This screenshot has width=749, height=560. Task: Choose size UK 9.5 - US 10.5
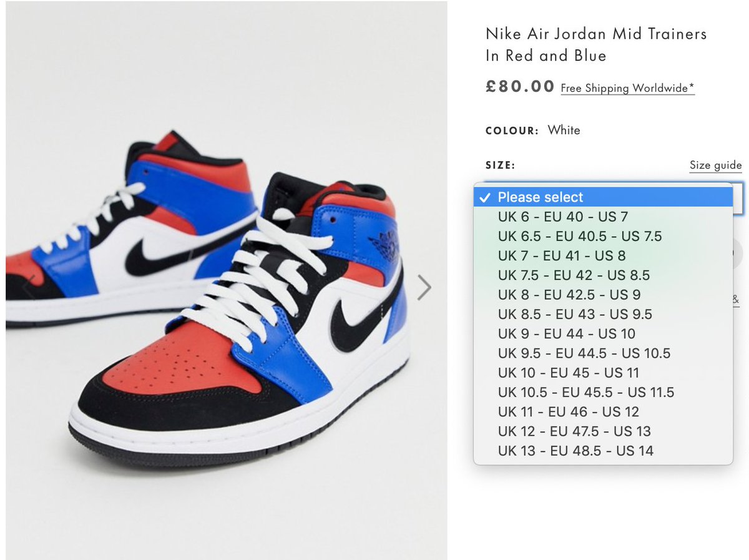click(x=603, y=353)
